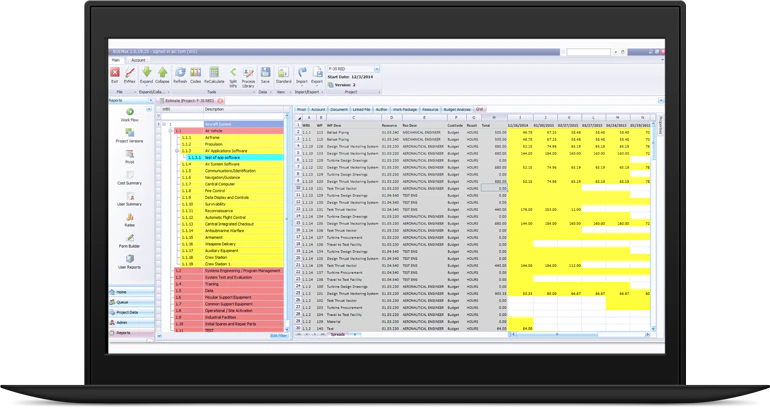Screen dimensions: 770x408
Task: Click the grid vertical scrollbar down arrow
Action: click(x=653, y=329)
